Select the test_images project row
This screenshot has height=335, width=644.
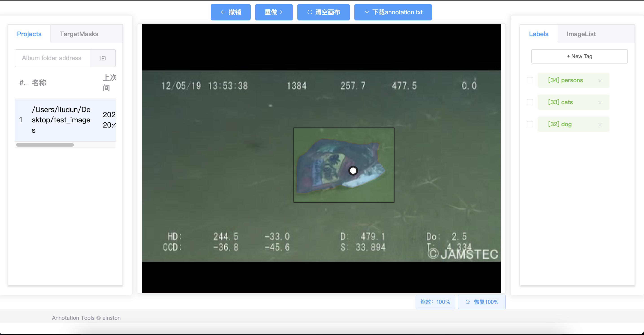[x=61, y=120]
